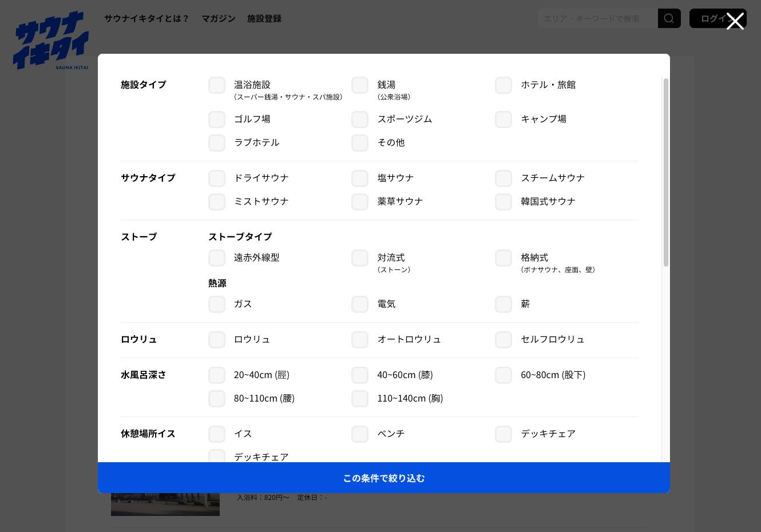Screen dimensions: 761x532
Task: Go to the マガジン nav item
Action: tap(219, 18)
